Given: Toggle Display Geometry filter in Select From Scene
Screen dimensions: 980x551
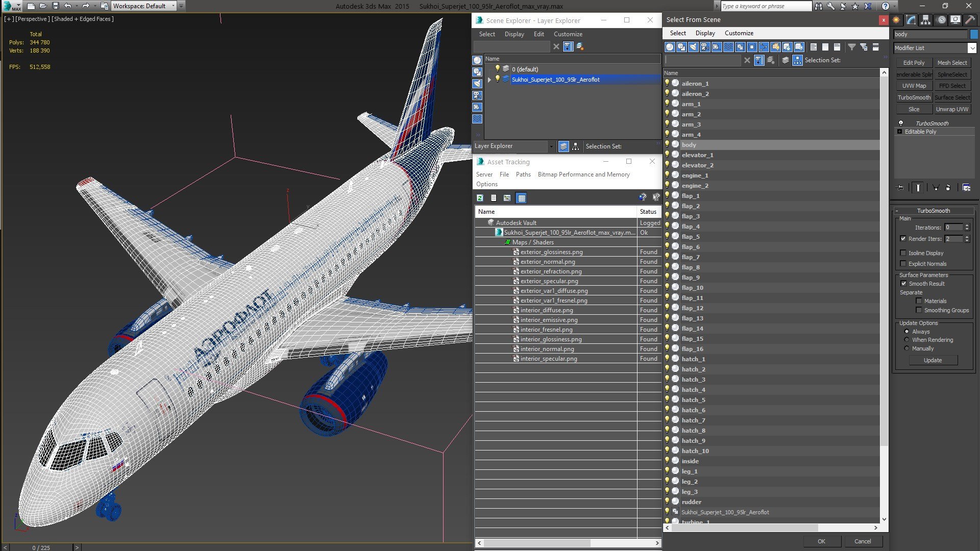Looking at the screenshot, I should (670, 47).
